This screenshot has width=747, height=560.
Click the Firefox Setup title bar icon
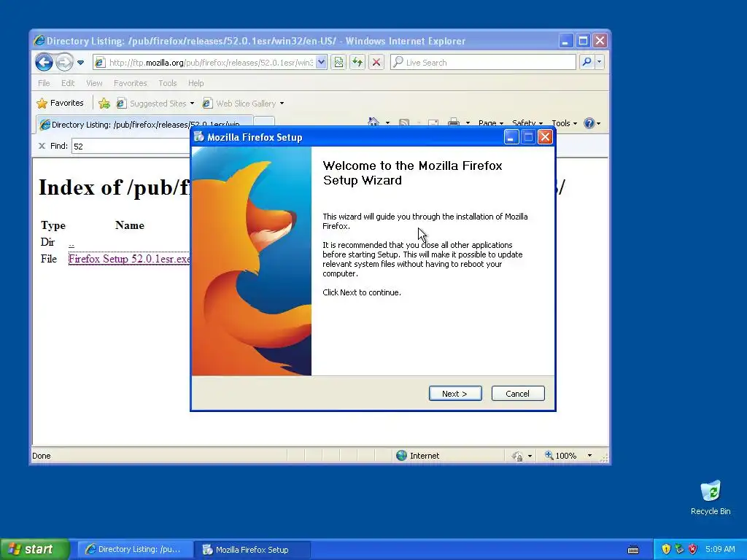198,137
